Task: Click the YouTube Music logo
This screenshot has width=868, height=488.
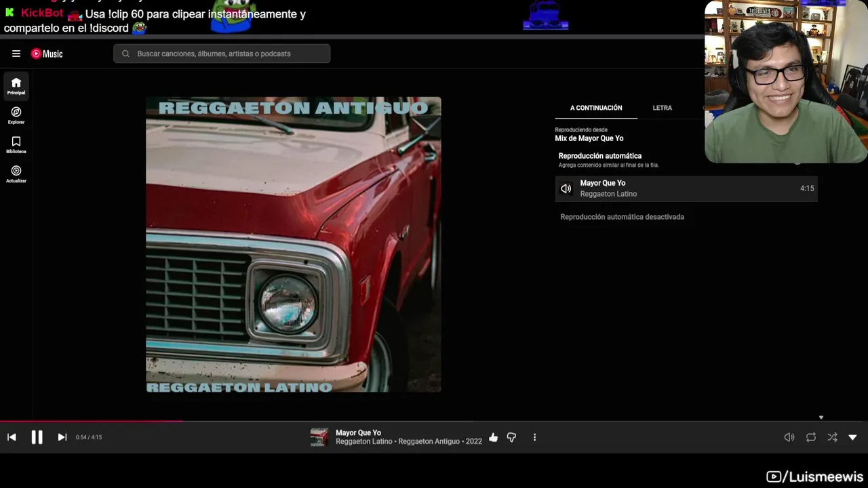Action: point(47,54)
